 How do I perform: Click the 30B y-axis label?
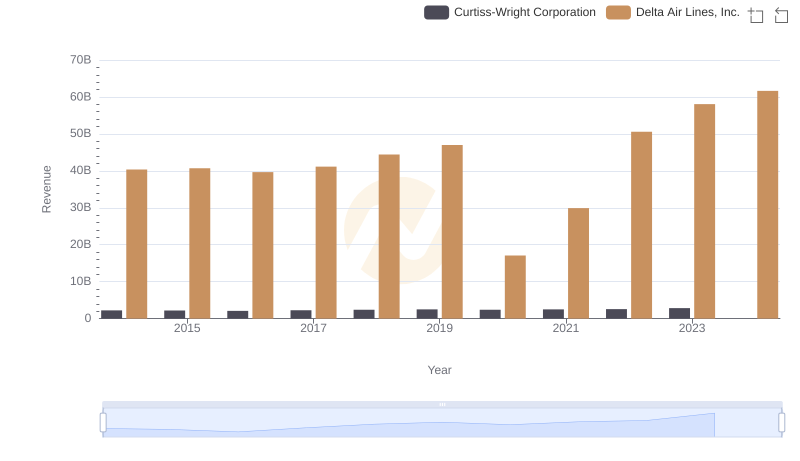point(81,208)
